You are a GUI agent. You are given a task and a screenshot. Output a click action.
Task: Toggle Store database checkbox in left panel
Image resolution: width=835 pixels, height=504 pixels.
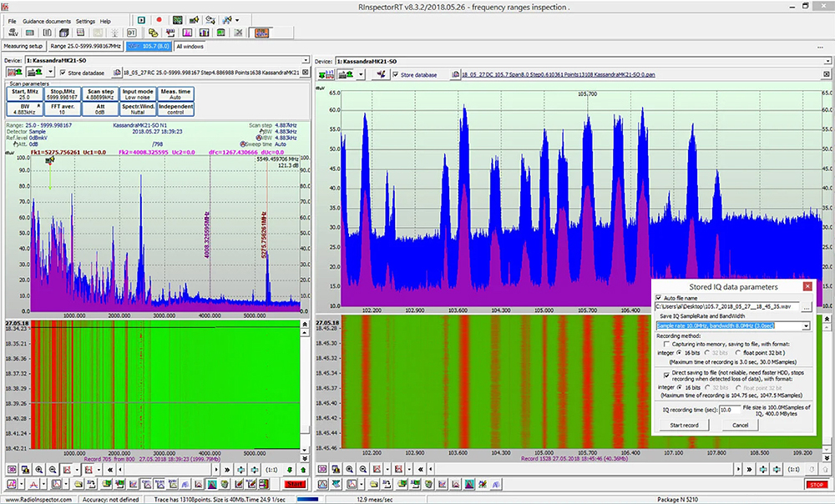[63, 73]
